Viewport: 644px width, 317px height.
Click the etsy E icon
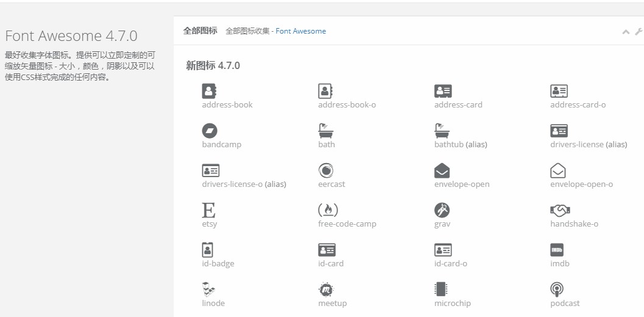(209, 210)
